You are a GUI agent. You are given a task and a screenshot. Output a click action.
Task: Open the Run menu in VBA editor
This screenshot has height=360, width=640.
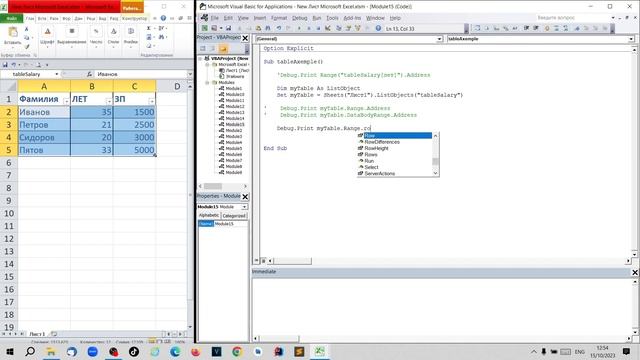[317, 18]
